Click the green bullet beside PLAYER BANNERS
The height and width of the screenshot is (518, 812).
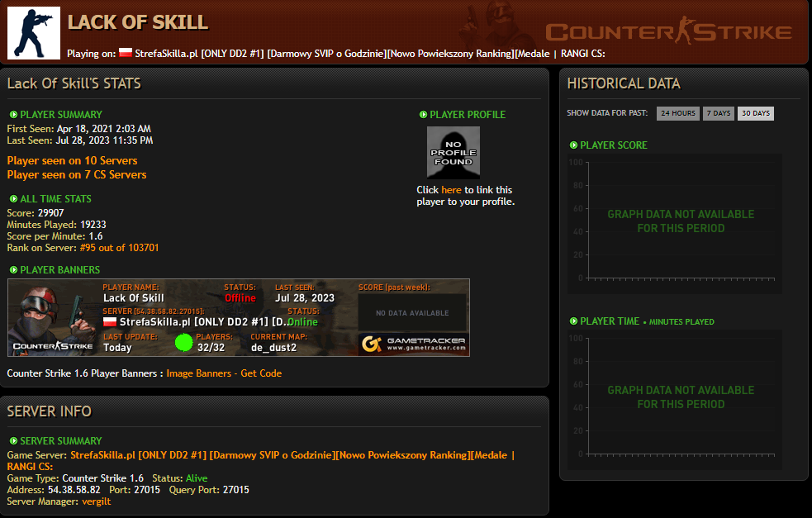click(x=13, y=270)
